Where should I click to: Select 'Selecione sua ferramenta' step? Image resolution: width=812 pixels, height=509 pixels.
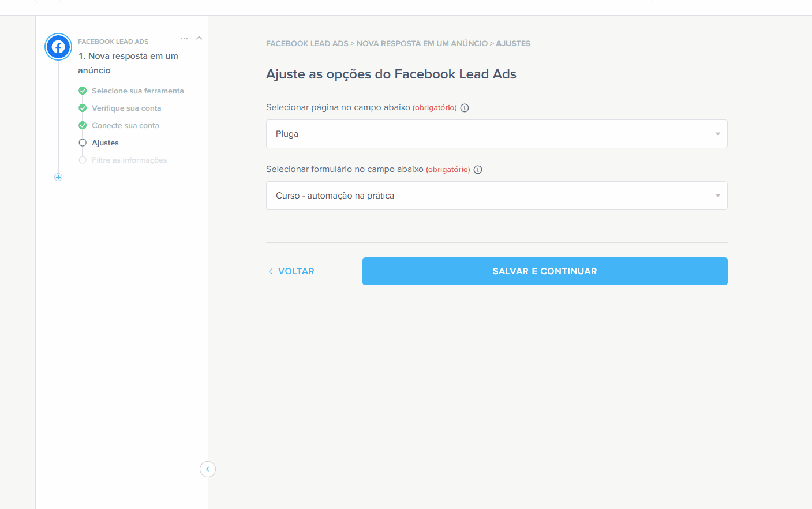click(138, 91)
